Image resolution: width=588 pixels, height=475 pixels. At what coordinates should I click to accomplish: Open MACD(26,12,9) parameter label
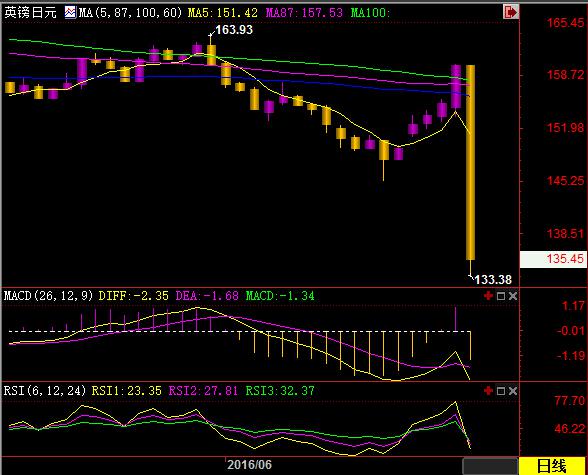click(48, 296)
